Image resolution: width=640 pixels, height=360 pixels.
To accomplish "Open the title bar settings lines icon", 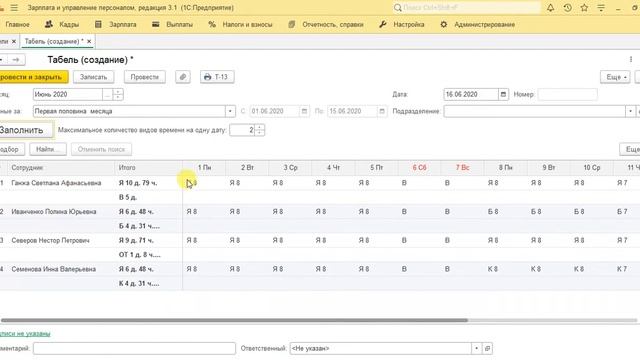I will (601, 8).
